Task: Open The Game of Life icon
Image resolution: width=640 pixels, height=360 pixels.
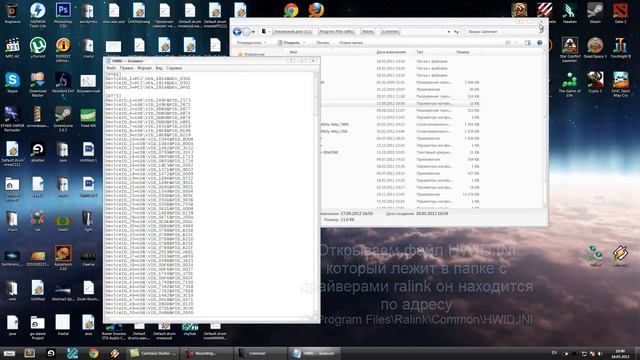Action: tap(570, 84)
